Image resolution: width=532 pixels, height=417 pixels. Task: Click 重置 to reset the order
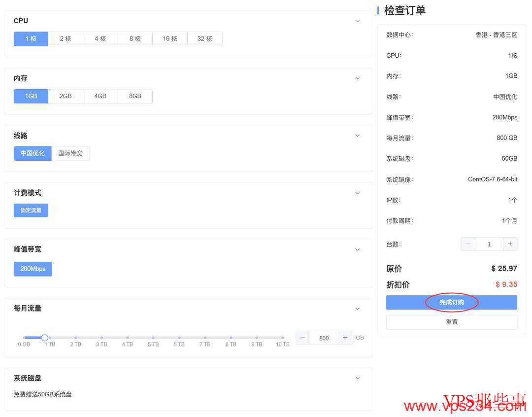451,321
